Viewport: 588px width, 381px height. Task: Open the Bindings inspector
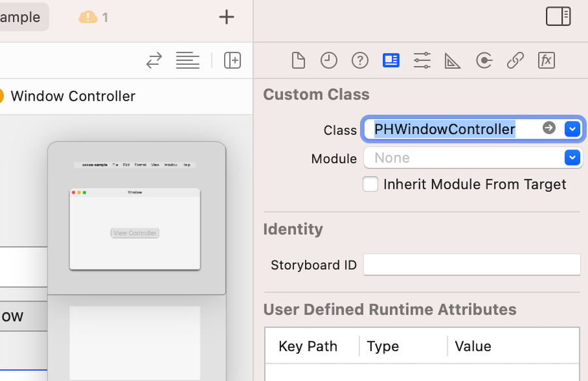click(x=515, y=61)
